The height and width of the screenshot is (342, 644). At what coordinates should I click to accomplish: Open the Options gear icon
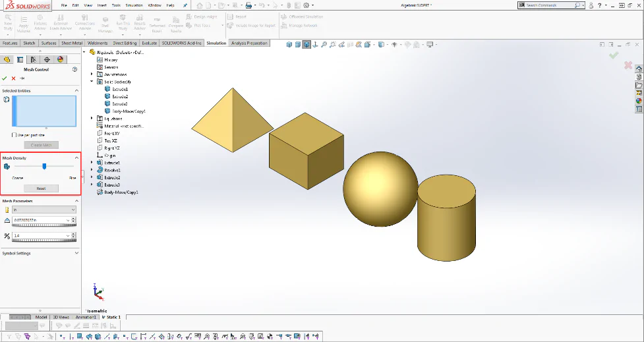coord(307,5)
